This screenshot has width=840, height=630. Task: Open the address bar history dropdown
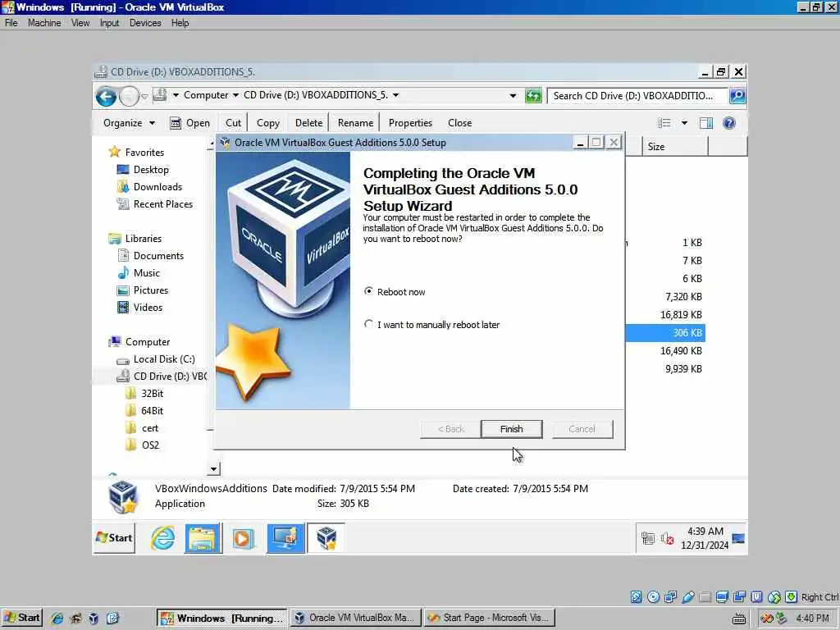click(x=513, y=96)
